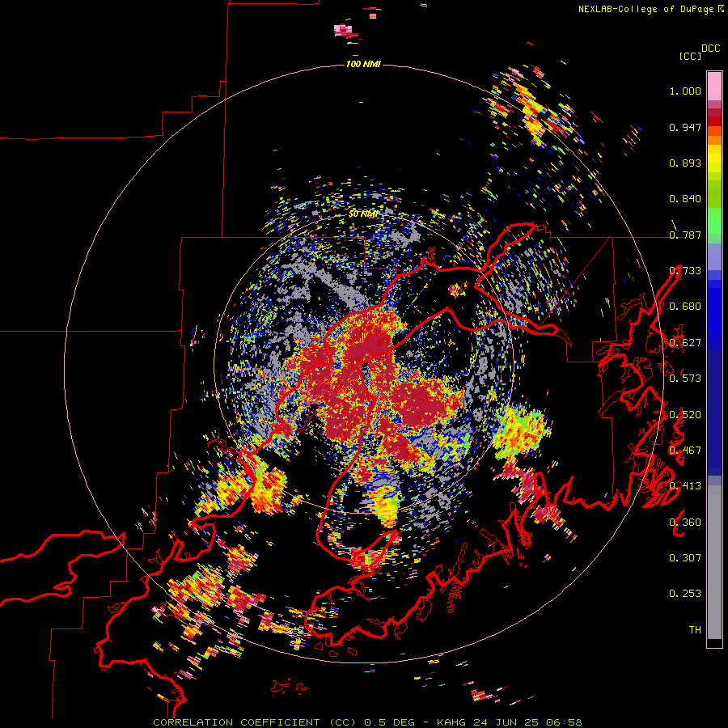Viewport: 728px width, 728px height.
Task: Click the 0.307 scale value
Action: [685, 557]
